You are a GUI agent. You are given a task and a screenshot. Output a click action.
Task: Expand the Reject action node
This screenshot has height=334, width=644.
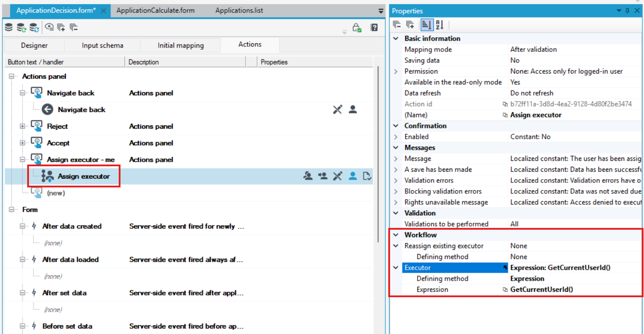(23, 126)
